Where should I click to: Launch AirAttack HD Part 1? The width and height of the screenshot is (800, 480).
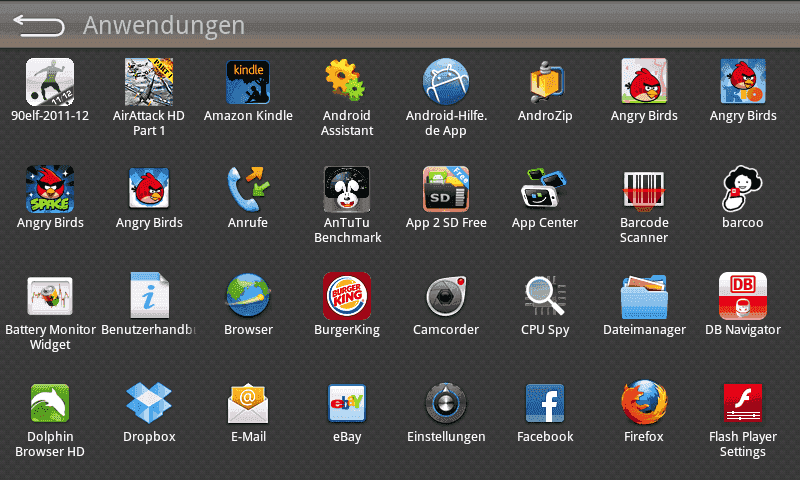[x=149, y=82]
